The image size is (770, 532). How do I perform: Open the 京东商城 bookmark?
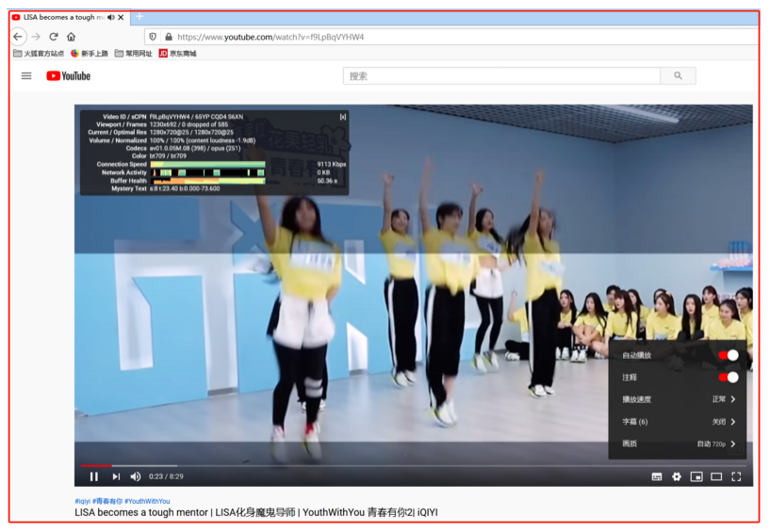(177, 54)
